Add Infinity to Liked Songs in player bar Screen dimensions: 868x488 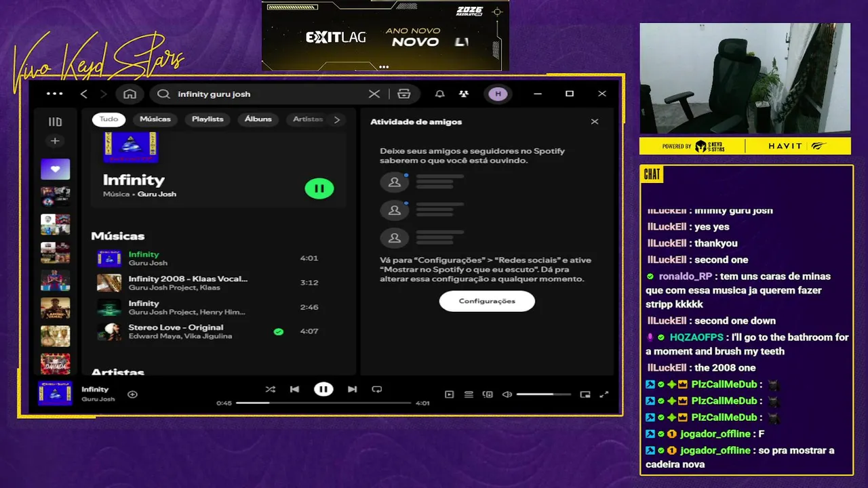coord(132,394)
